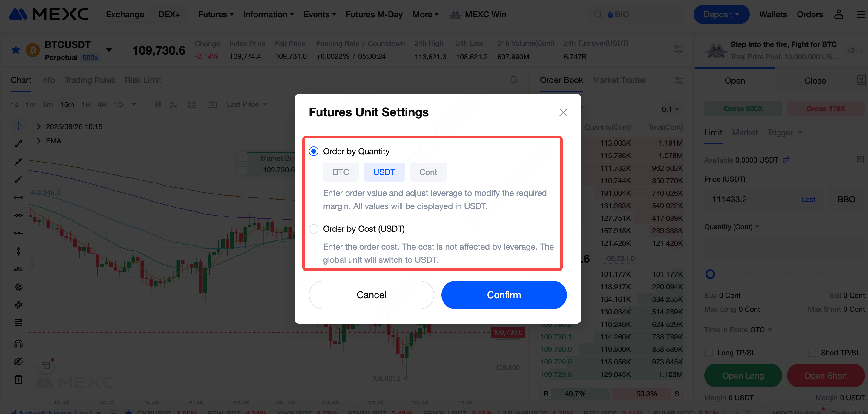Click the transfer arrows next to Available
The width and height of the screenshot is (868, 414).
pyautogui.click(x=786, y=160)
